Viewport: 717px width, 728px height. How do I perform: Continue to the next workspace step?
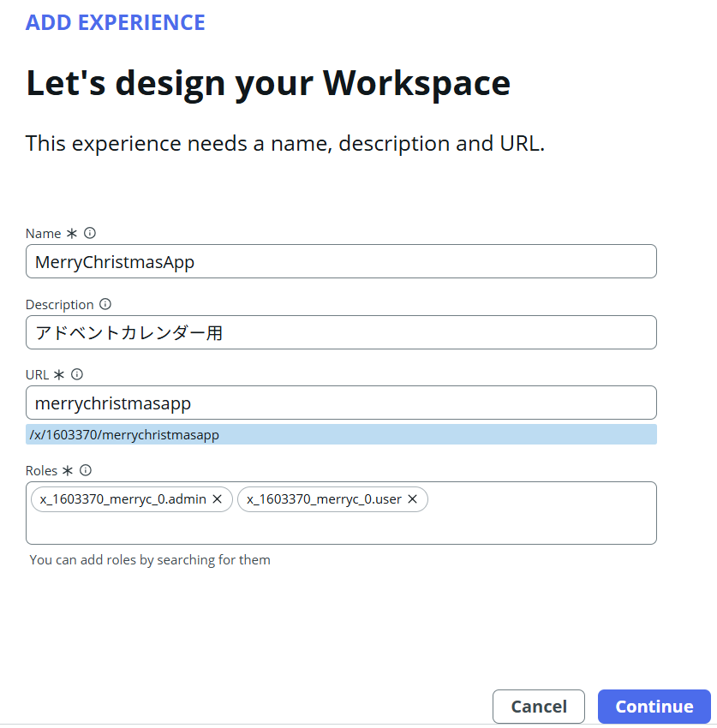pyautogui.click(x=654, y=707)
